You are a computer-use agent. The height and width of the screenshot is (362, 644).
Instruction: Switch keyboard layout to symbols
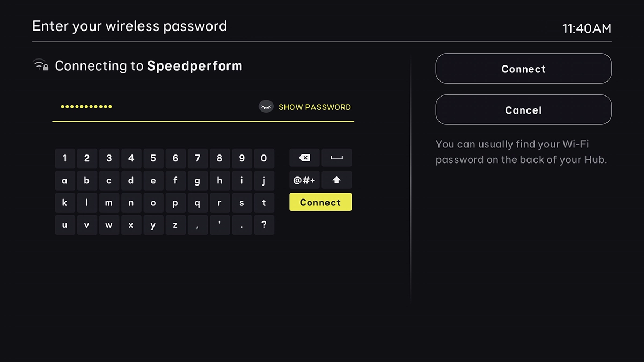point(304,180)
